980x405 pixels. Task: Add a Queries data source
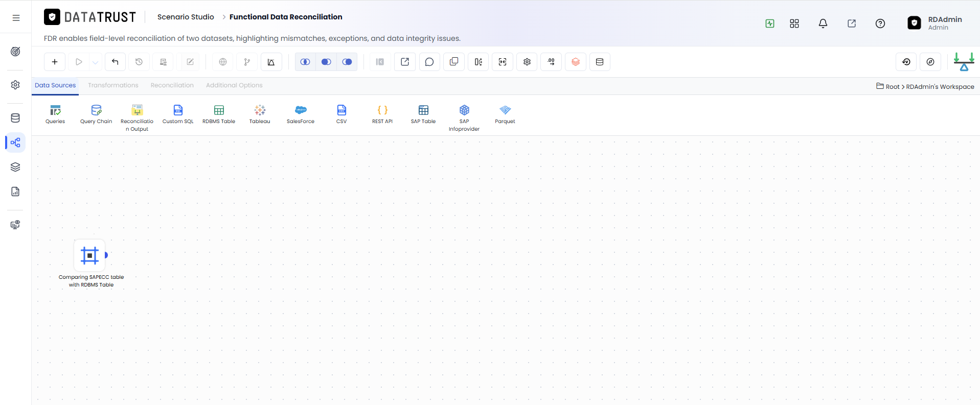pos(55,114)
